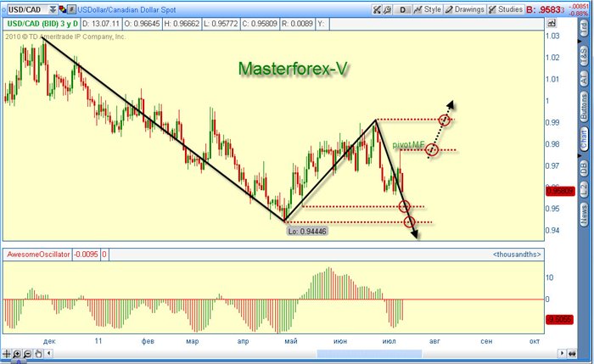Click the B: .9583 bid quote
Image resolution: width=594 pixels, height=364 pixels.
tap(545, 9)
